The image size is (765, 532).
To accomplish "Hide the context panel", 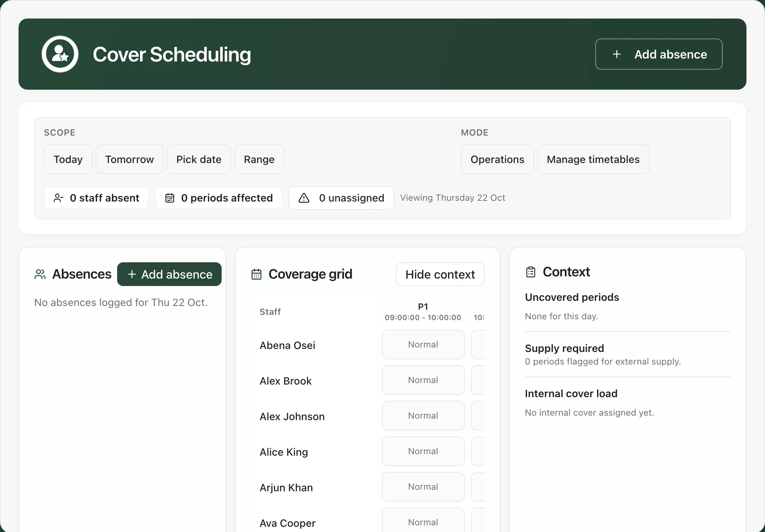I will 440,274.
